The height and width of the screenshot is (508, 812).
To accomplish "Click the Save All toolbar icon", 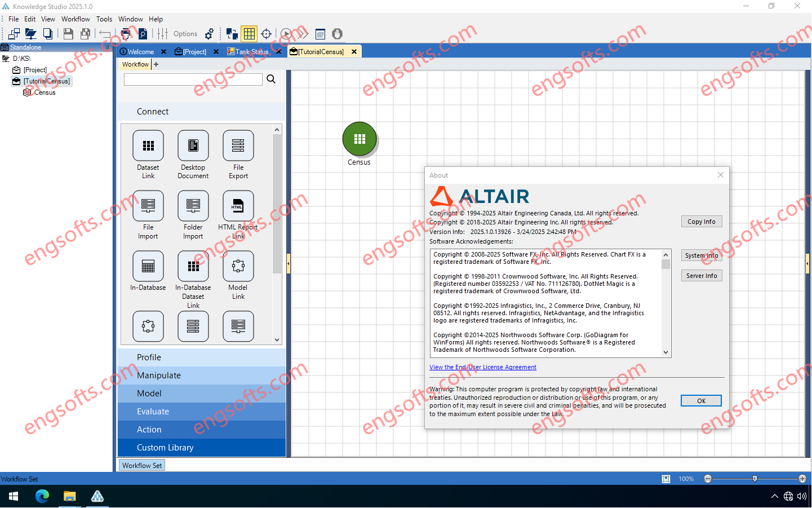I will click(x=85, y=34).
